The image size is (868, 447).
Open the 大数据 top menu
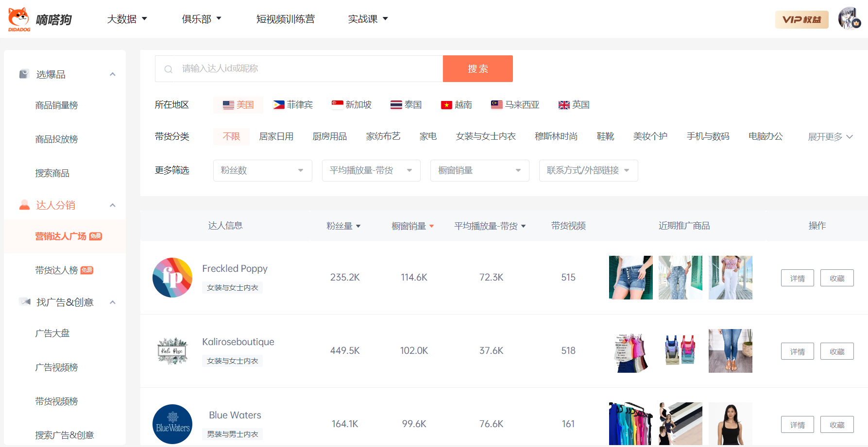(127, 19)
